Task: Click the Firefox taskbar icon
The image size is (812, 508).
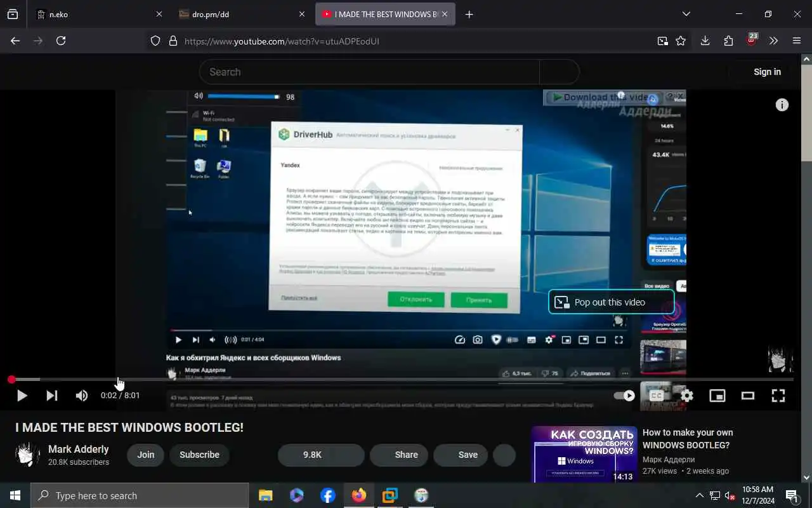Action: (359, 495)
